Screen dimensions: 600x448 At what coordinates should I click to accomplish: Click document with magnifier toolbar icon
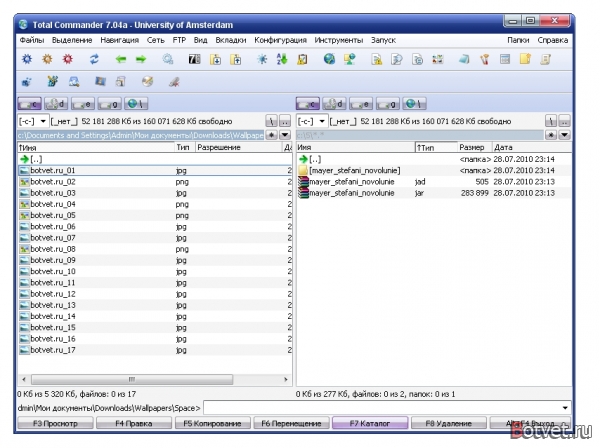pos(397,59)
